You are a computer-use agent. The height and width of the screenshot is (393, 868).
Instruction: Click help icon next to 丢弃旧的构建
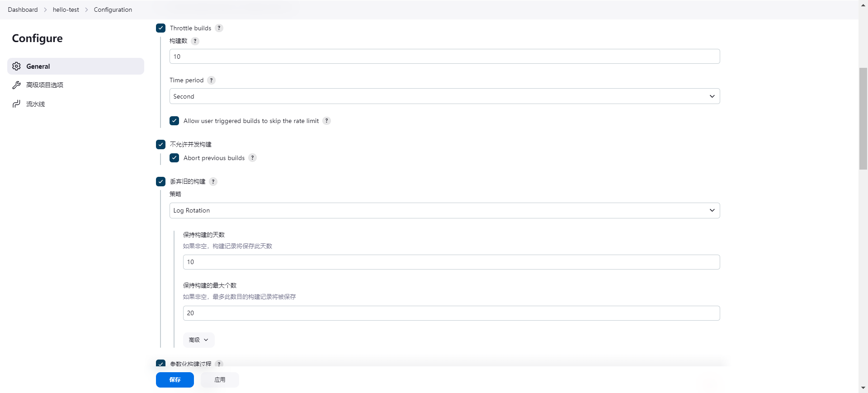[213, 181]
